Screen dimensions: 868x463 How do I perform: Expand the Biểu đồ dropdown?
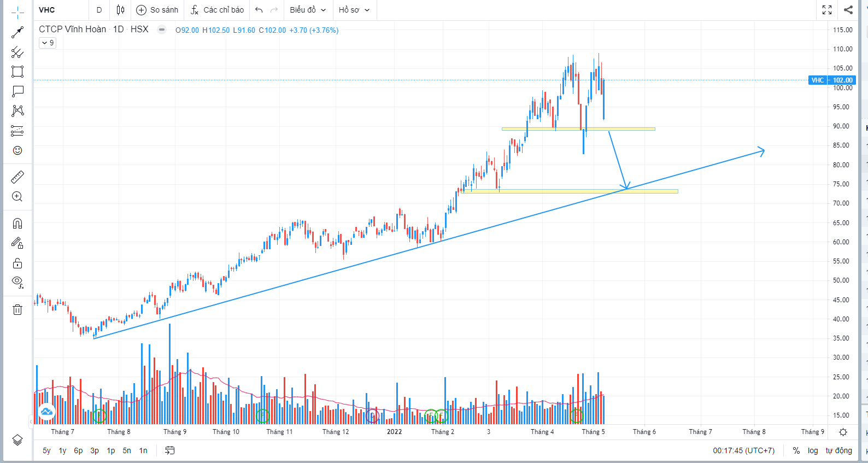click(x=308, y=10)
